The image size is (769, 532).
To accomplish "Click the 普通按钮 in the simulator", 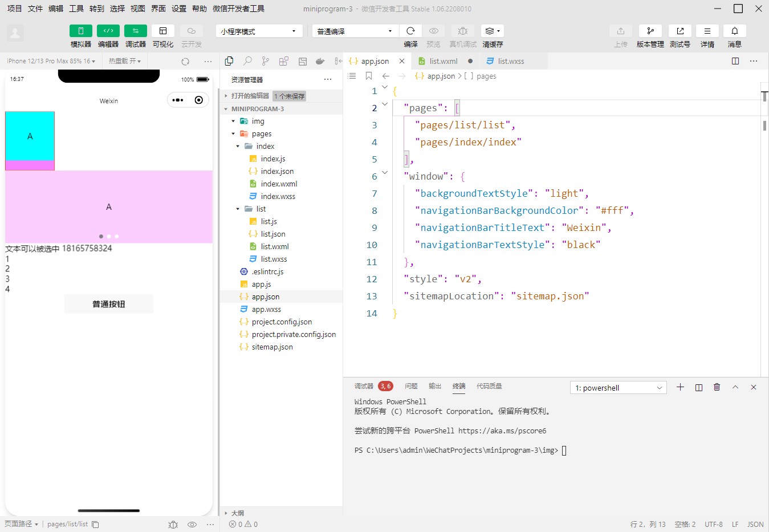I will click(109, 304).
